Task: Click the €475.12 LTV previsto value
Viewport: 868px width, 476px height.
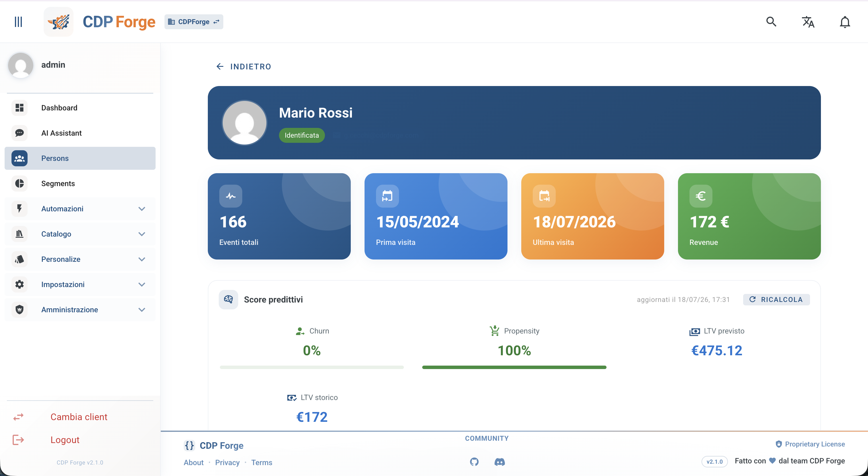Action: coord(717,351)
